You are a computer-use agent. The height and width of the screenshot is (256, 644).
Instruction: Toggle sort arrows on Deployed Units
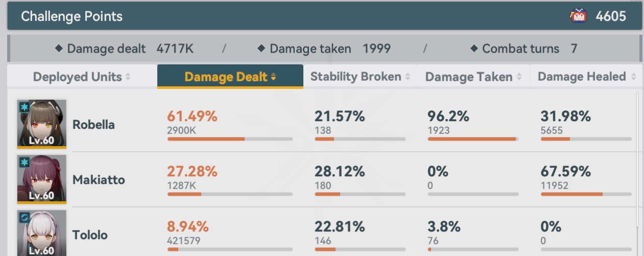pos(128,77)
